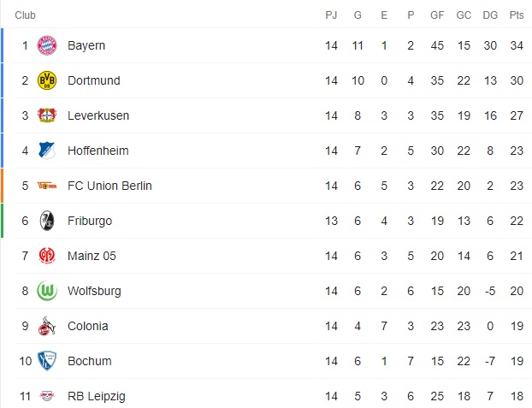Click the PJ column header

332,15
